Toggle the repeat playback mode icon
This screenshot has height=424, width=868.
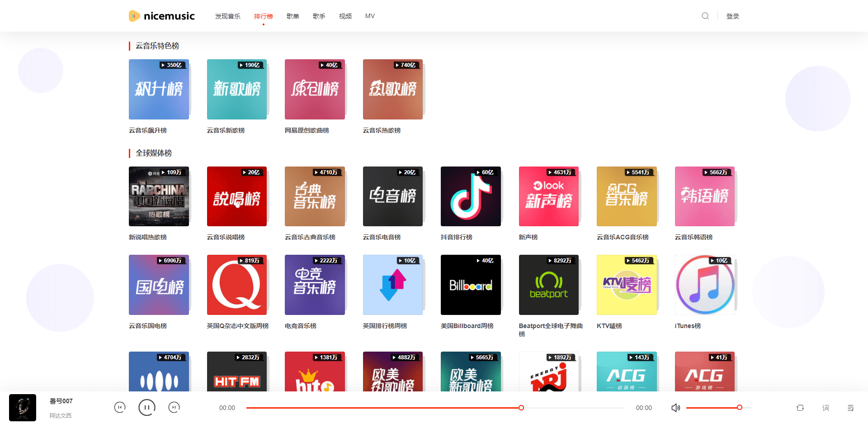(x=800, y=408)
